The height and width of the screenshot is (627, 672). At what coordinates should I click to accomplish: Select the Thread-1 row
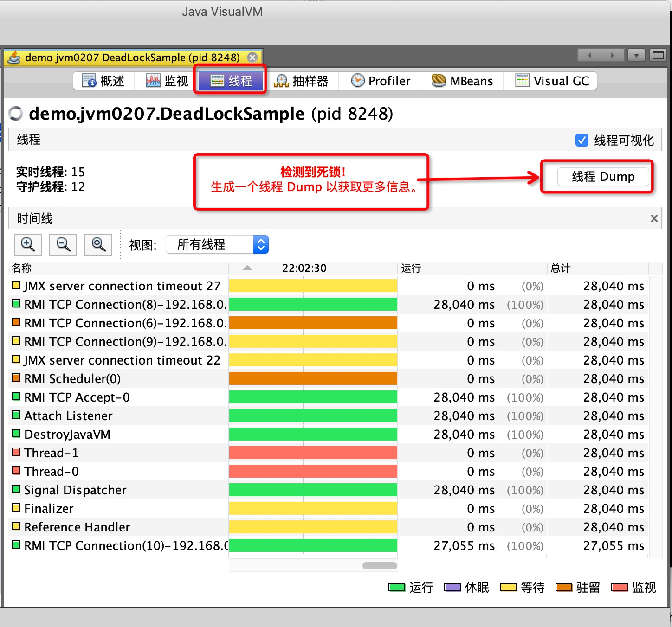(51, 453)
